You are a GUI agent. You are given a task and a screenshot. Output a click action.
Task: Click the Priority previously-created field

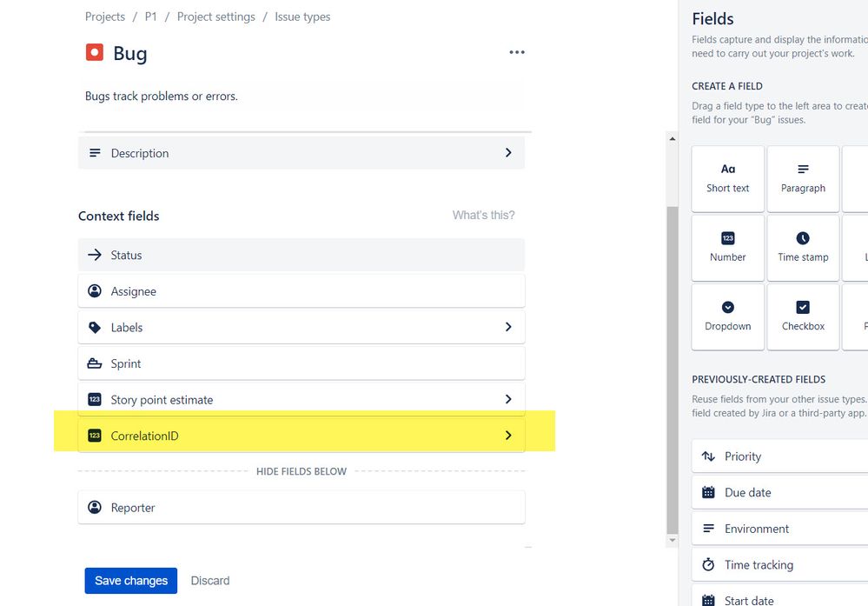coord(779,456)
